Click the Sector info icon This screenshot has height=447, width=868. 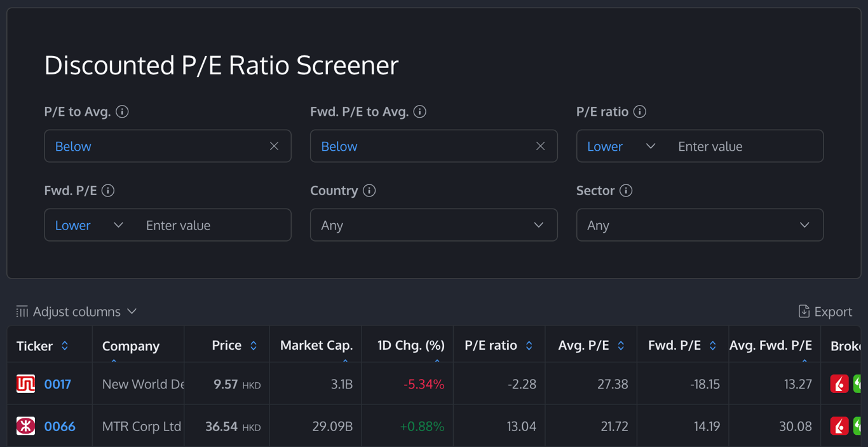point(627,190)
